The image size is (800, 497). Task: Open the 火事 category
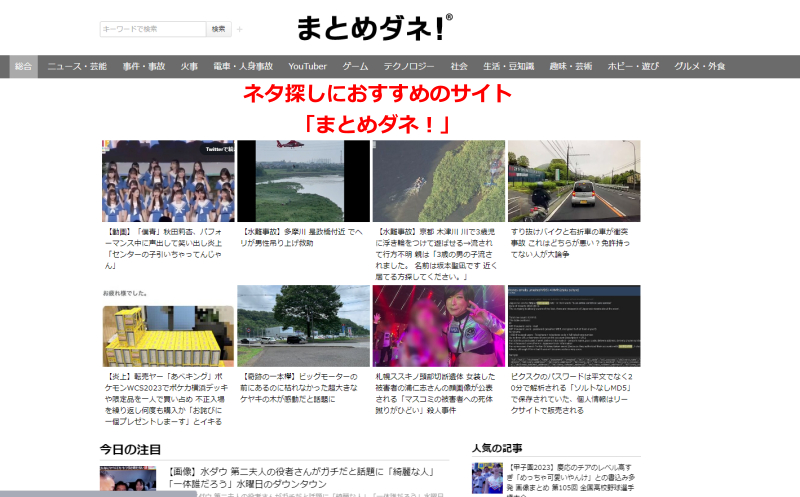click(x=189, y=66)
